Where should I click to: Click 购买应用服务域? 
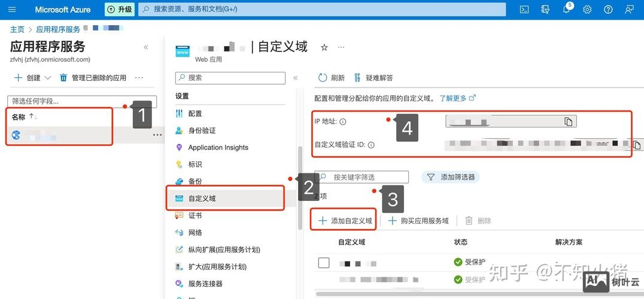click(x=418, y=221)
